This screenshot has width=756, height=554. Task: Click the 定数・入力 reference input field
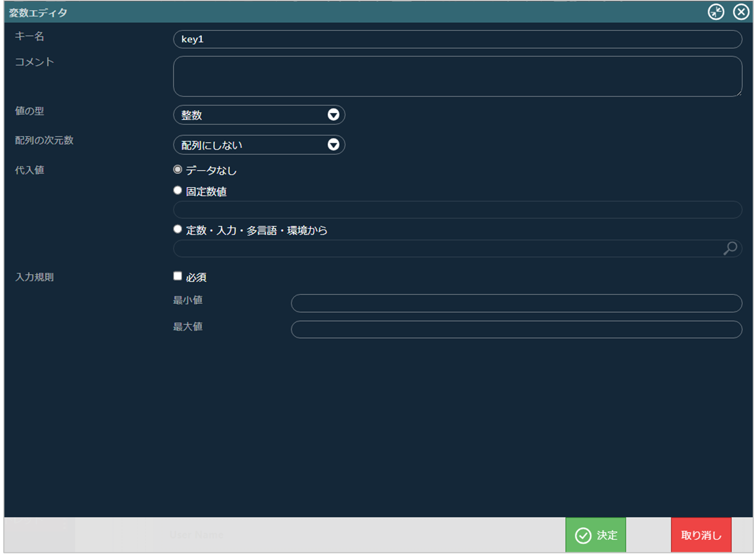(446, 249)
